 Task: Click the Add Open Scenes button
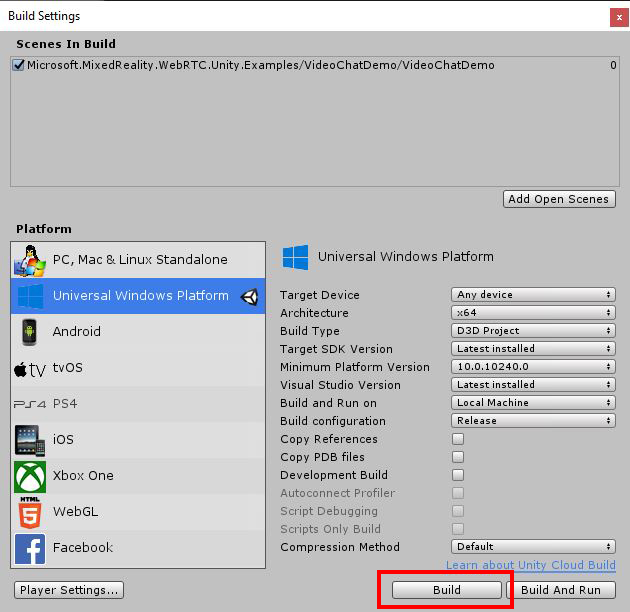pos(559,199)
